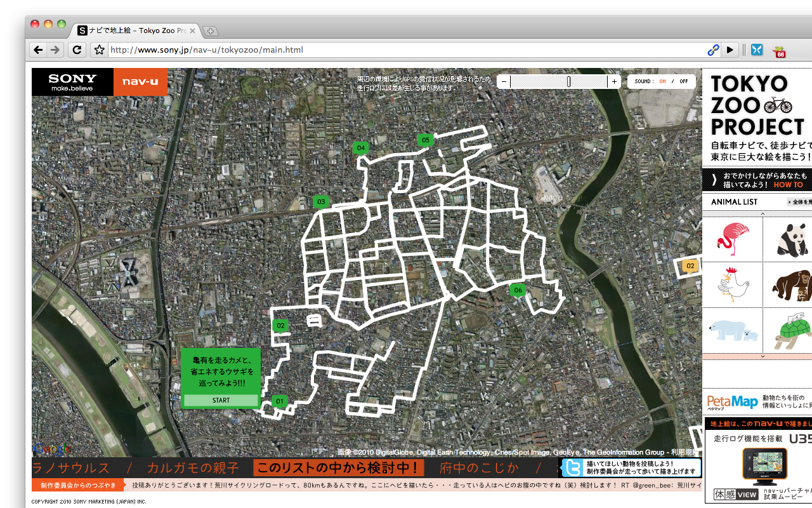Image resolution: width=812 pixels, height=508 pixels.
Task: Click the TOKYO ZOO PROJECT title
Action: [x=757, y=105]
